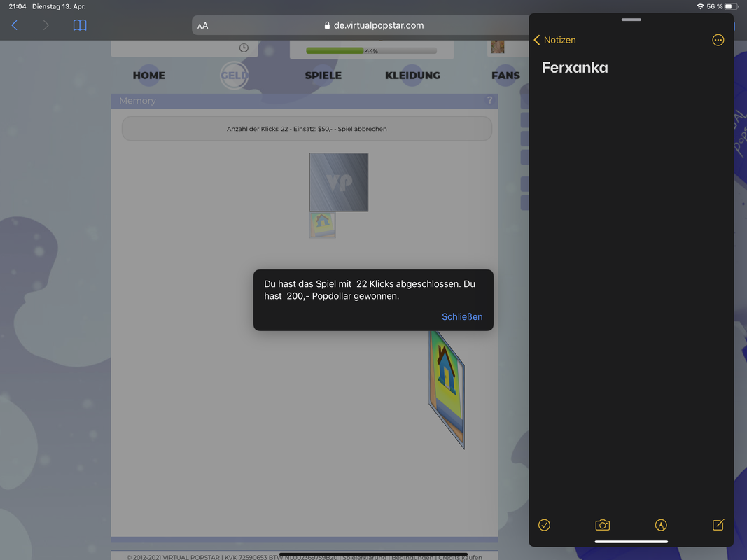Image resolution: width=747 pixels, height=560 pixels.
Task: Open the avatar thumbnail in site header
Action: click(497, 47)
